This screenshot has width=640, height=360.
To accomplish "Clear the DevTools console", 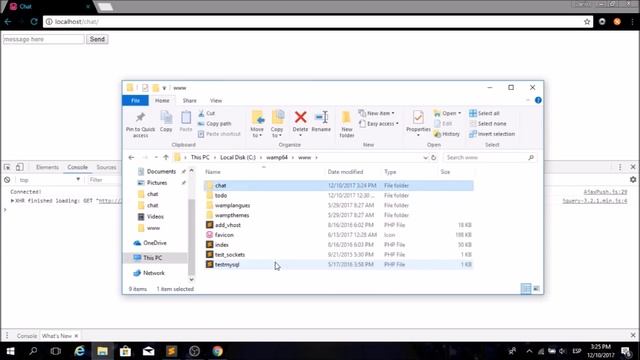I will click(x=7, y=180).
